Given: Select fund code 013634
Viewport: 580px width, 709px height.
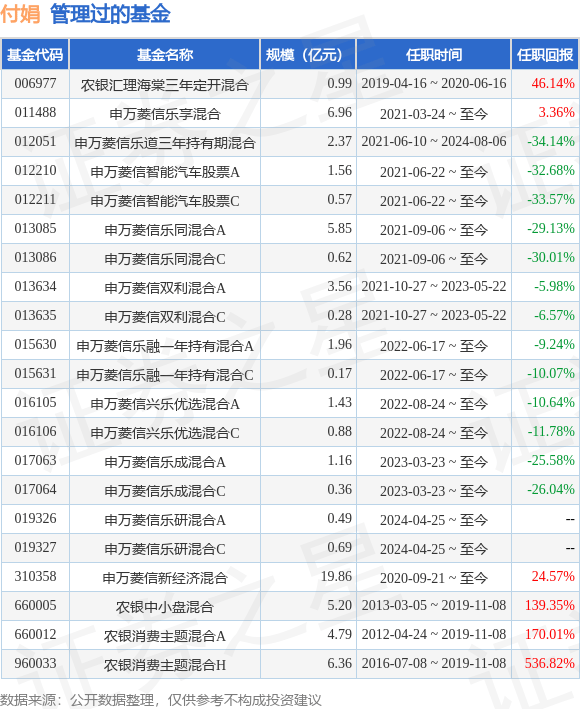Looking at the screenshot, I should pyautogui.click(x=35, y=286).
